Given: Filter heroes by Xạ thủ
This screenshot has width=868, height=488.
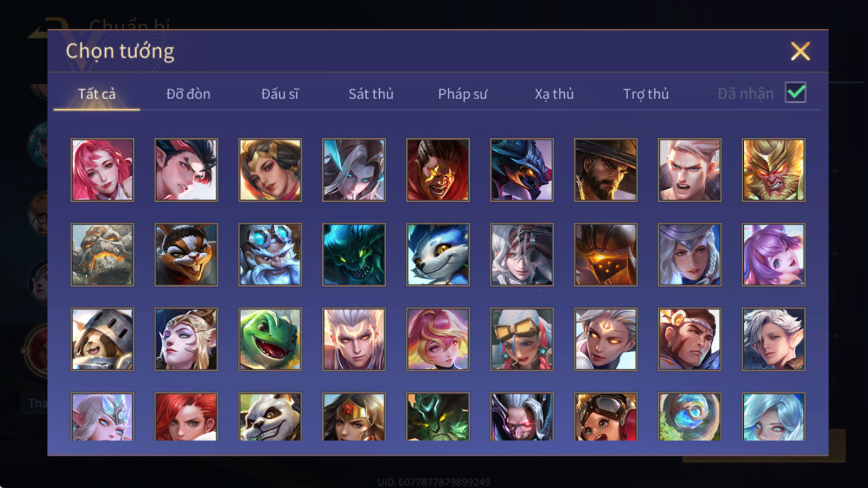Looking at the screenshot, I should [x=554, y=94].
